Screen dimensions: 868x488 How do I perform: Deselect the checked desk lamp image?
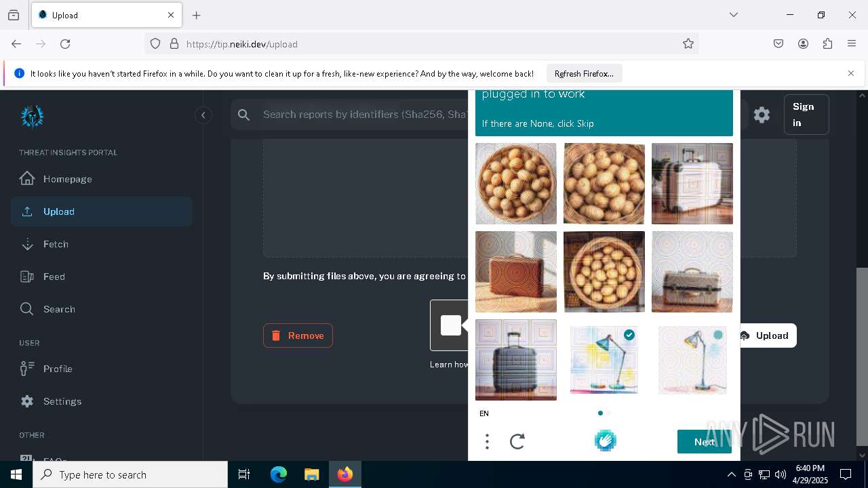pos(604,360)
